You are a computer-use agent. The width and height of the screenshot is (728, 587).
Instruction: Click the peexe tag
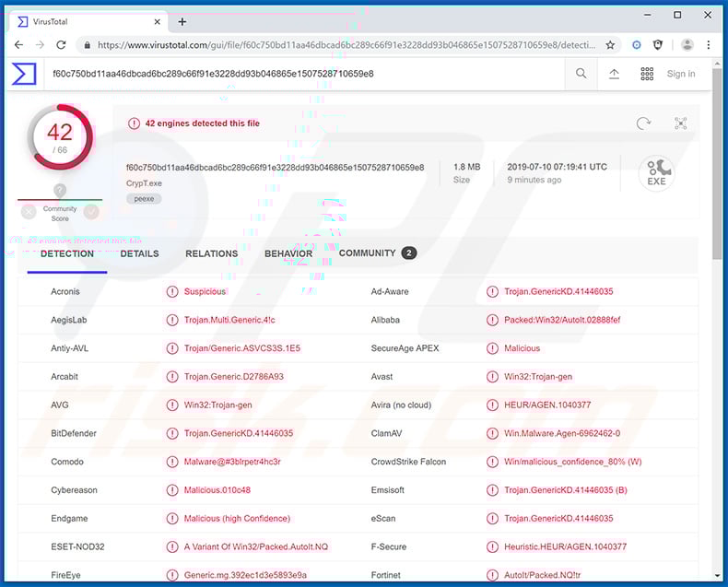tap(144, 199)
